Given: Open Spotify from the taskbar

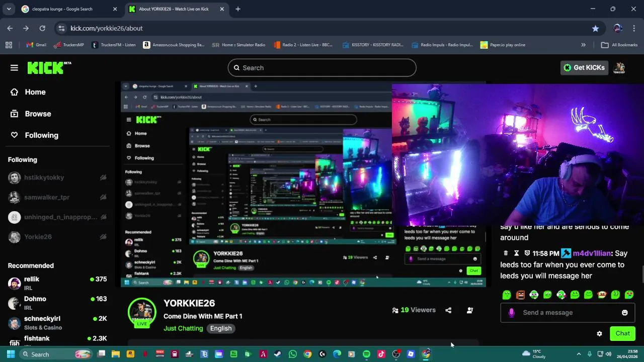Looking at the screenshot, I should (366, 354).
